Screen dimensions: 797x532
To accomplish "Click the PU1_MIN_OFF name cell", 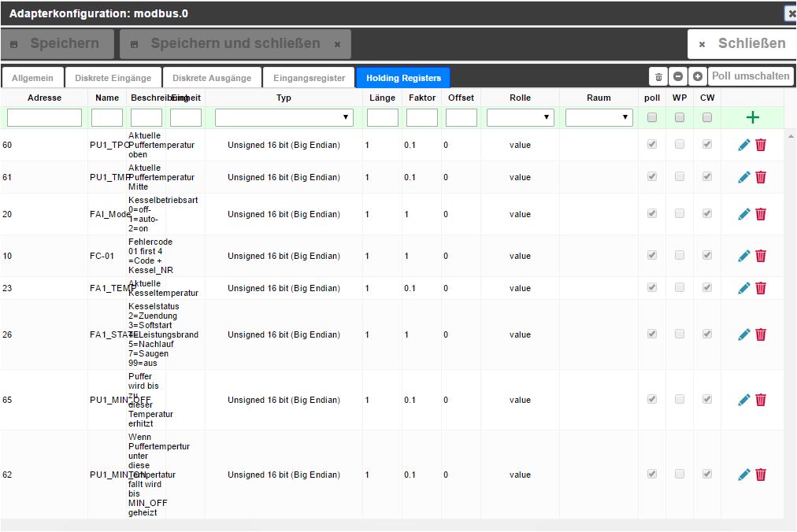I will [x=120, y=401].
